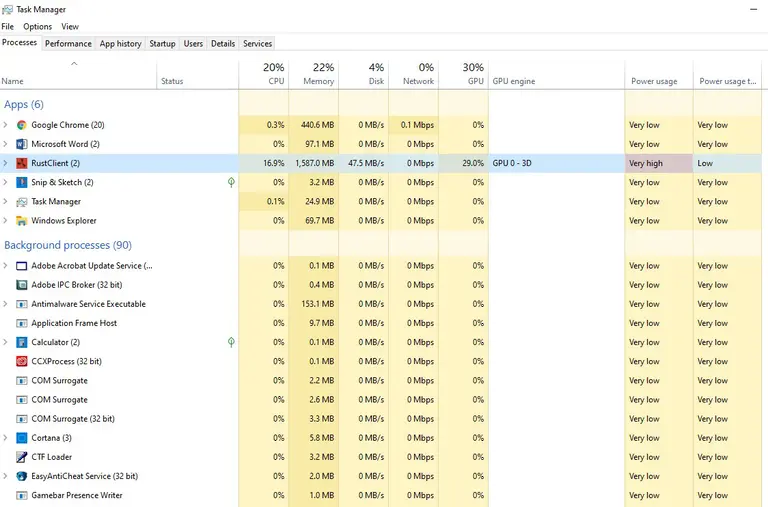768x507 pixels.
Task: Click the Calculator process icon
Action: (22, 342)
